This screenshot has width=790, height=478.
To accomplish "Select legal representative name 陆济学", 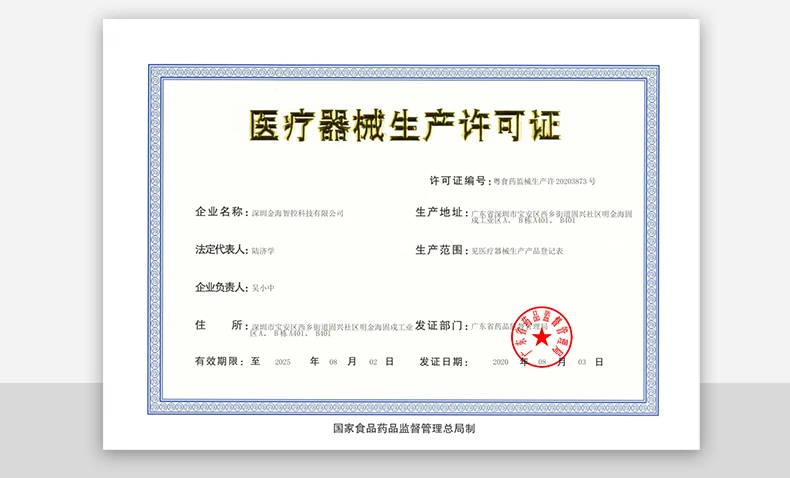I will [x=263, y=251].
